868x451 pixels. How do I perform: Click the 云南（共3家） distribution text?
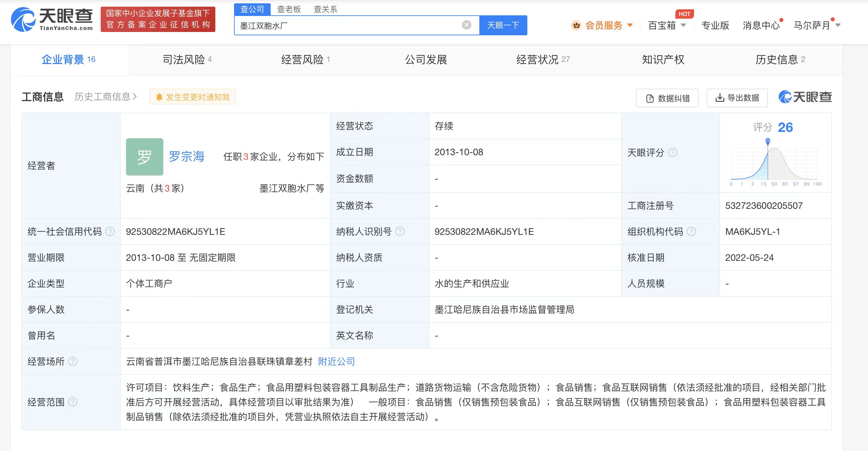tap(156, 188)
